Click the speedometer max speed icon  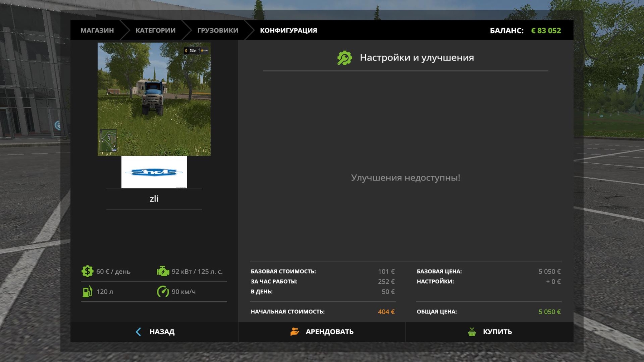(x=163, y=292)
